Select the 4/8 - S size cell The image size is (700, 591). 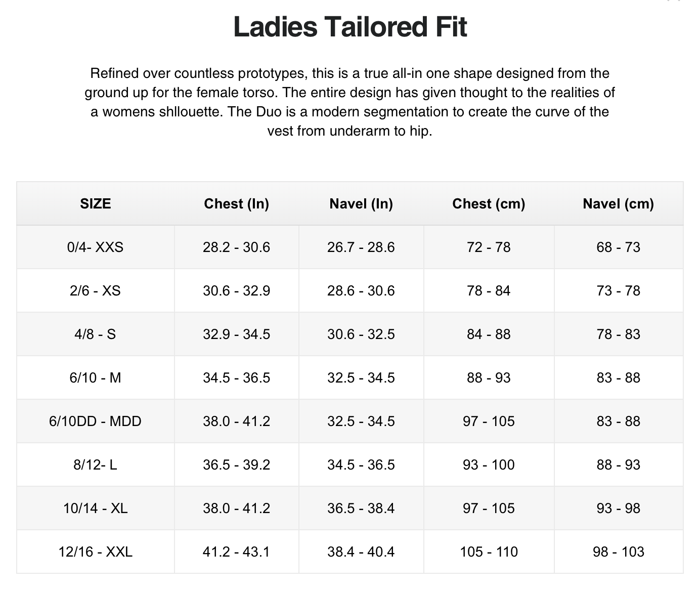click(x=95, y=334)
